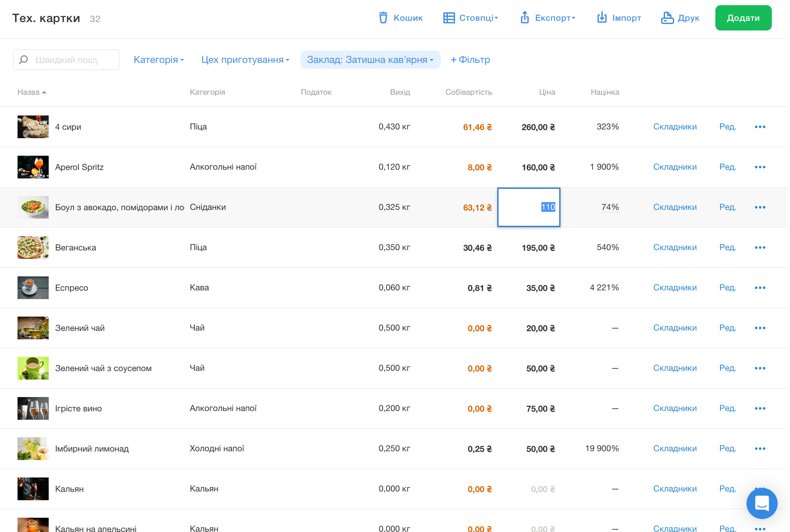Click the + Фільтр add filter button

470,60
